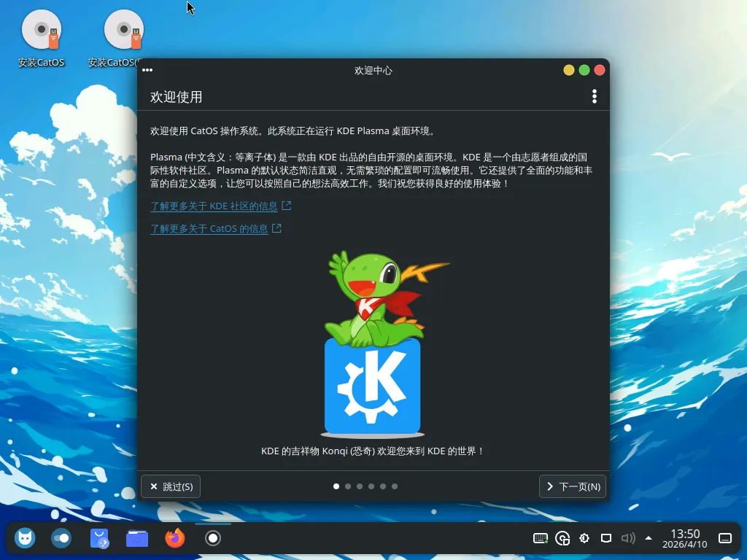Minimize the Welcome Center with yellow button
This screenshot has height=560, width=747.
(569, 70)
